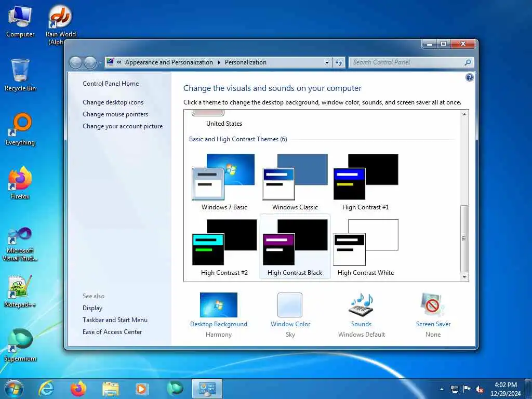Open Microsoft Visual Studio desktop shortcut

tap(20, 244)
